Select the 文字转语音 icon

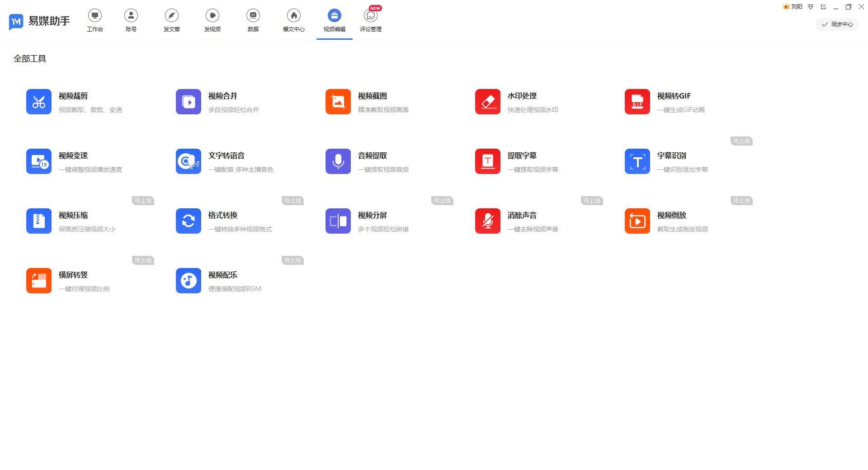[189, 161]
